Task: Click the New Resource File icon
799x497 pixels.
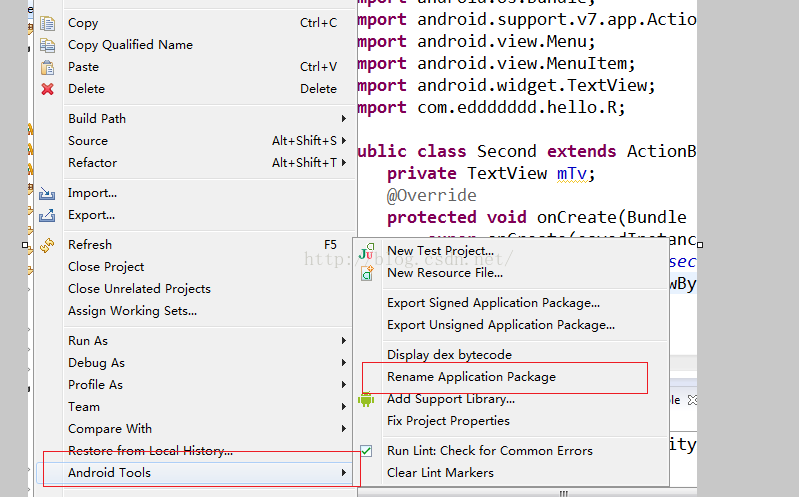Action: 367,273
